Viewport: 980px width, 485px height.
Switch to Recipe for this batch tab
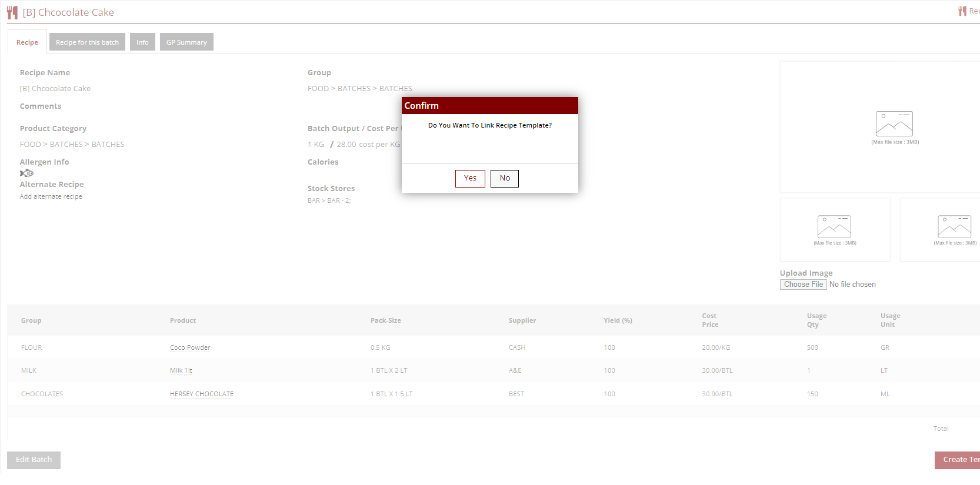(87, 42)
